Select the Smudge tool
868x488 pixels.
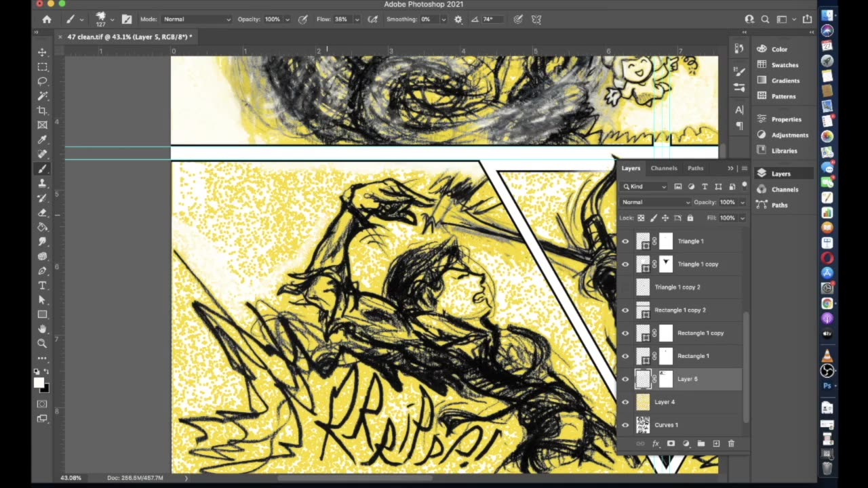point(42,241)
